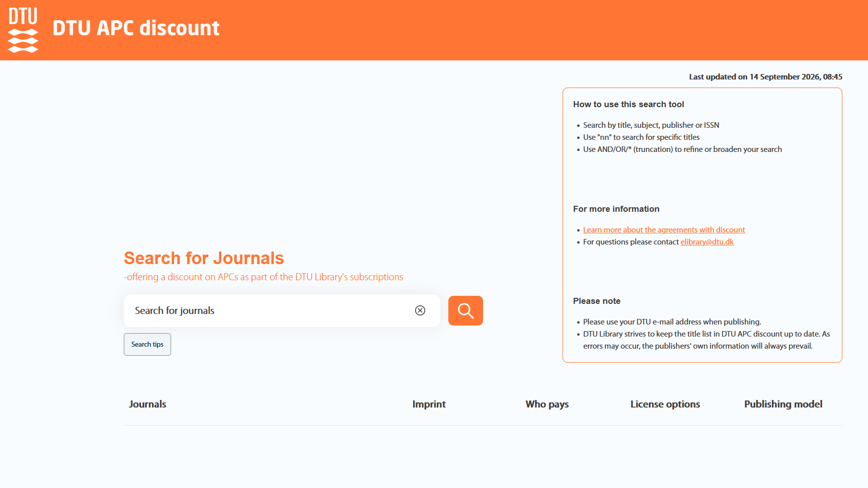Screen dimensions: 868x488
Task: Click the Please note heading
Action: [x=597, y=301]
